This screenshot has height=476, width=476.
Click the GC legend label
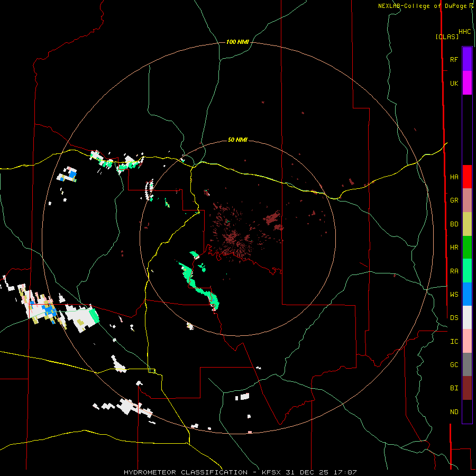454,365
